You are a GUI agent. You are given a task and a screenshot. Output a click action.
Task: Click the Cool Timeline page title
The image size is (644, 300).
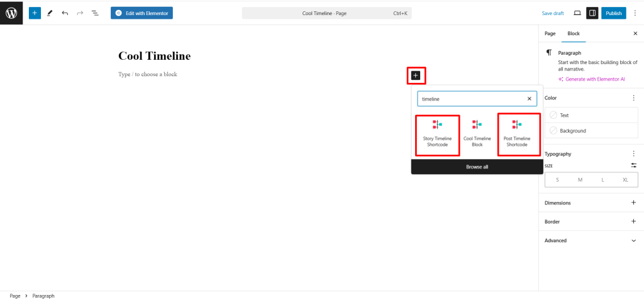point(155,56)
